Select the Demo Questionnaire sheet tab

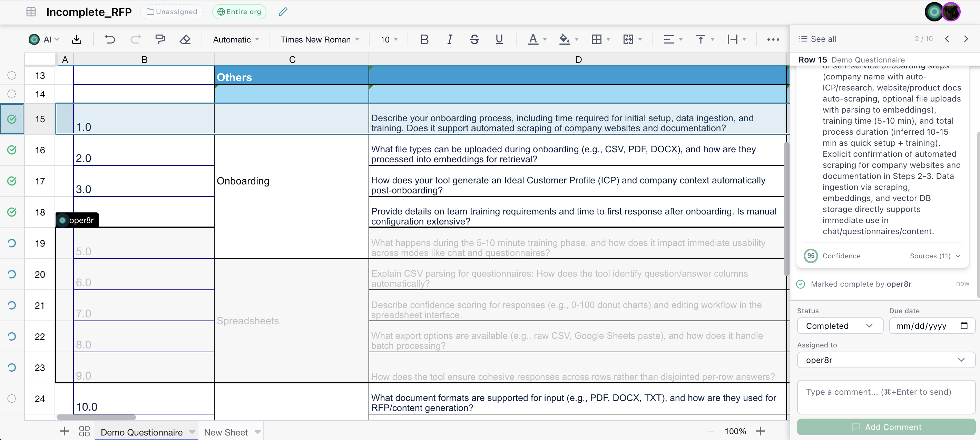click(141, 432)
